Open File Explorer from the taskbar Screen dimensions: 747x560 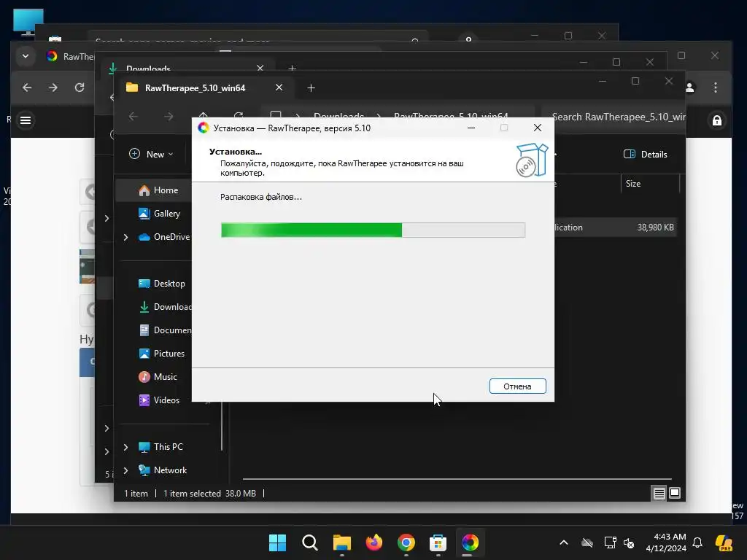pyautogui.click(x=341, y=542)
